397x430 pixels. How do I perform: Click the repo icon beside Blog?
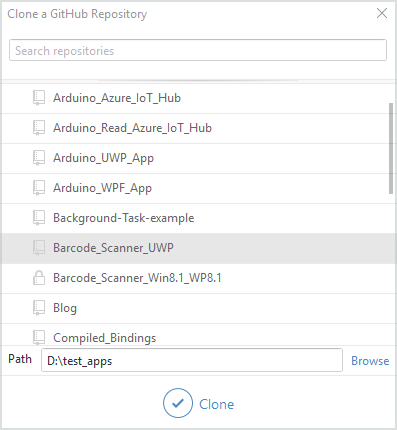click(39, 308)
